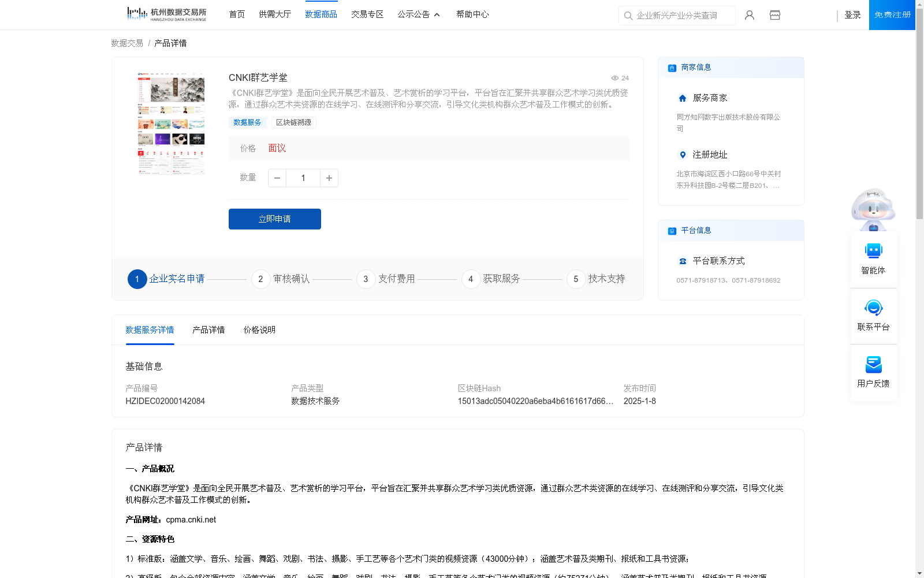Switch to 产品详情 tab
Image resolution: width=924 pixels, height=578 pixels.
[x=208, y=330]
